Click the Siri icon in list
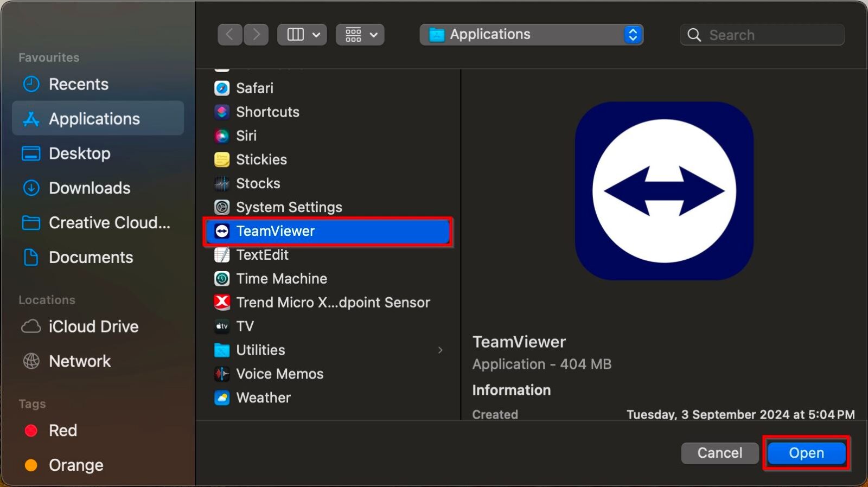The width and height of the screenshot is (868, 487). tap(222, 136)
